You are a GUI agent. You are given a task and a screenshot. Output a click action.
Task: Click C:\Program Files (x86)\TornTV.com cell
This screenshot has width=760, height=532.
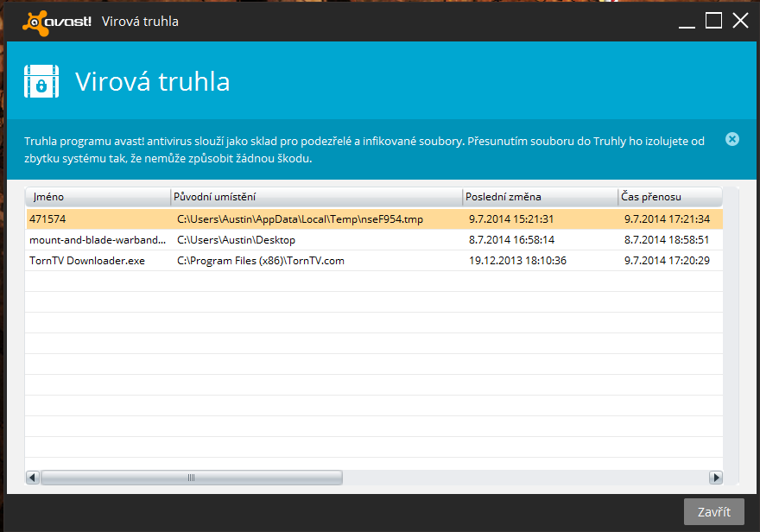click(261, 261)
